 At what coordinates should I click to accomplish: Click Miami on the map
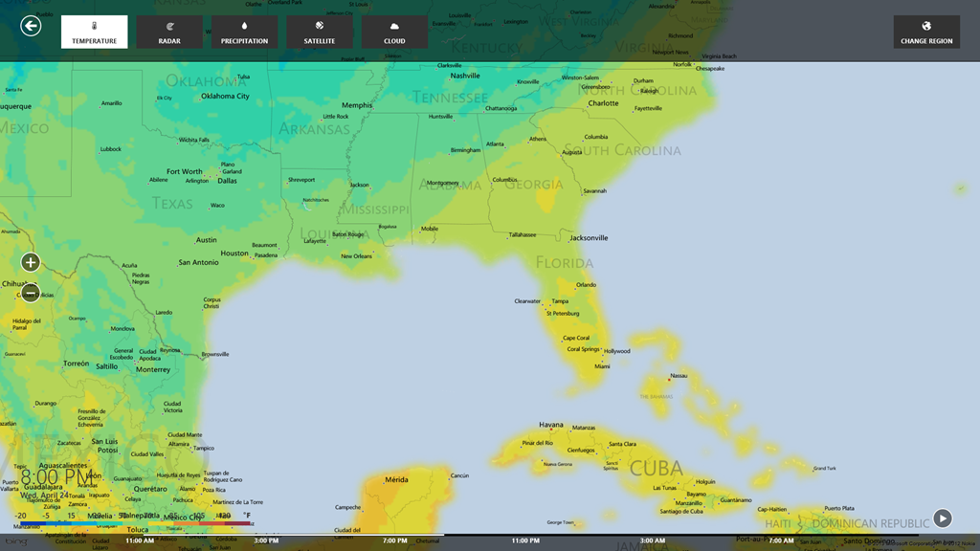602,366
